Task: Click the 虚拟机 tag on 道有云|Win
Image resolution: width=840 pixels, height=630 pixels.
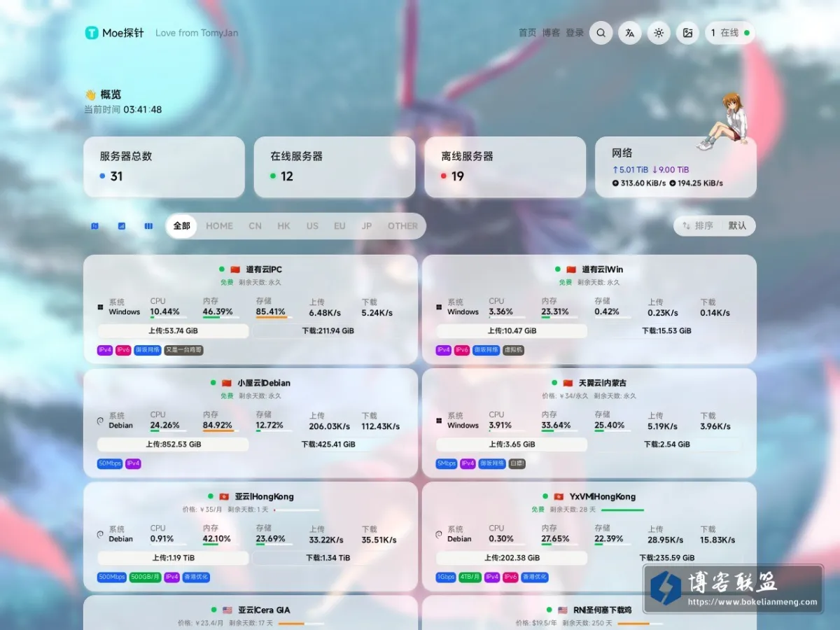Action: pyautogui.click(x=513, y=350)
